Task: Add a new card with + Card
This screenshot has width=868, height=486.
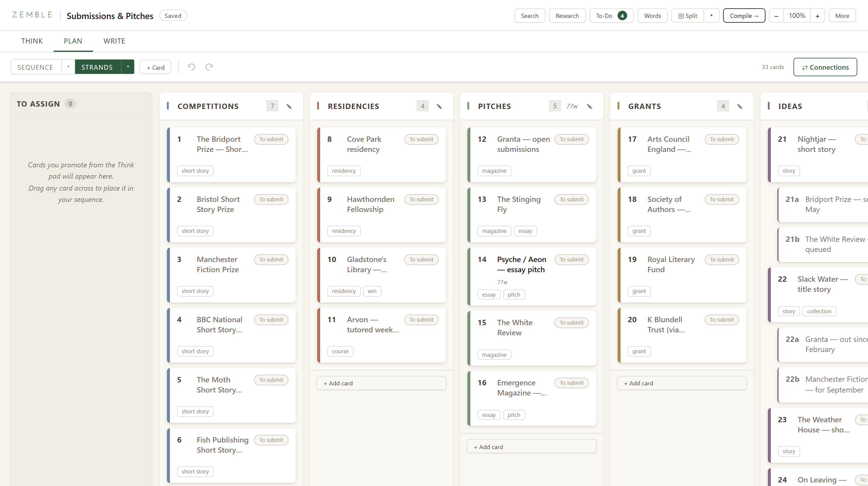Action: click(155, 67)
